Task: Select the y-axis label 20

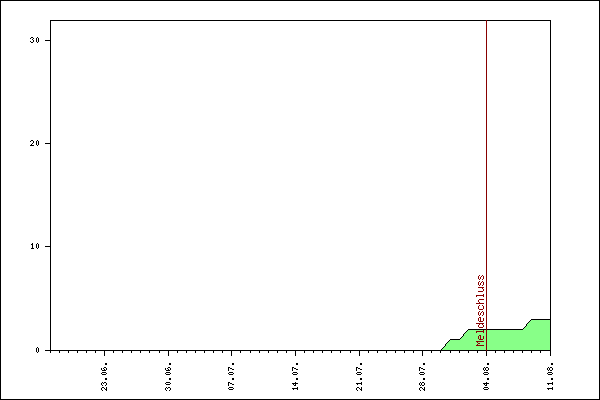Action: 37,143
